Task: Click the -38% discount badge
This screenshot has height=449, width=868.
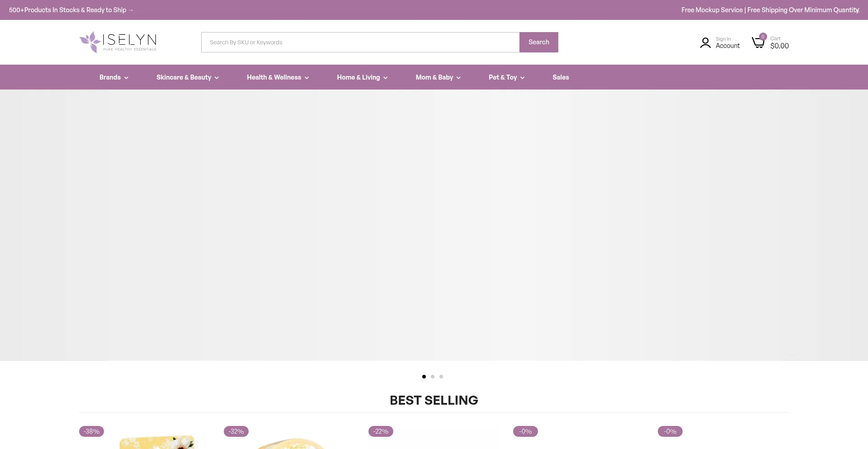Action: [91, 431]
